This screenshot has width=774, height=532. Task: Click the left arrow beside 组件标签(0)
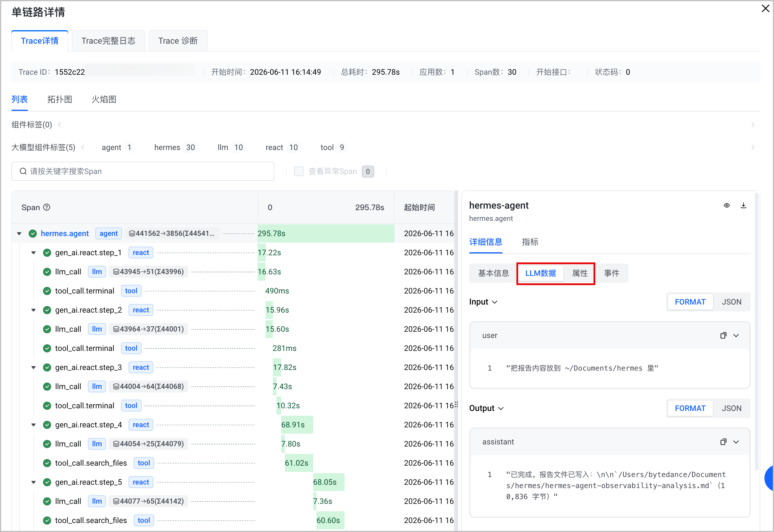tap(60, 125)
